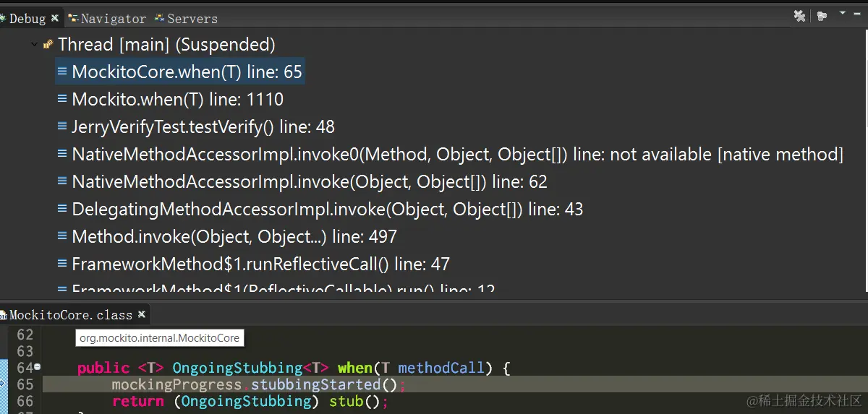Image resolution: width=868 pixels, height=414 pixels.
Task: Click the thread icon beside Thread [main]
Action: [48, 45]
